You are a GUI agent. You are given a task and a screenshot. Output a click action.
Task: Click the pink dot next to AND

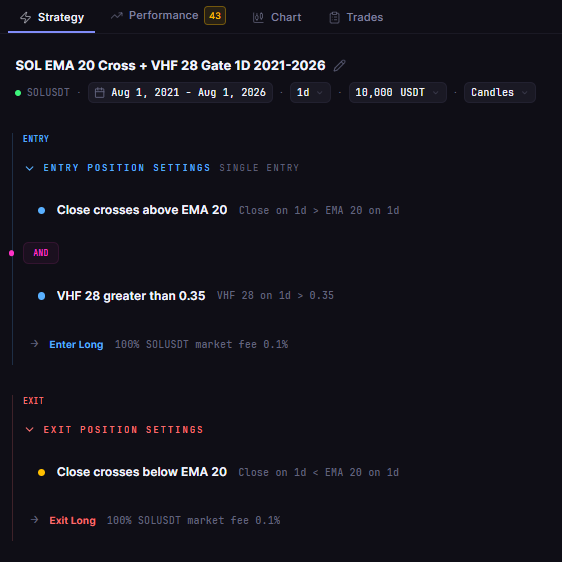[11, 253]
